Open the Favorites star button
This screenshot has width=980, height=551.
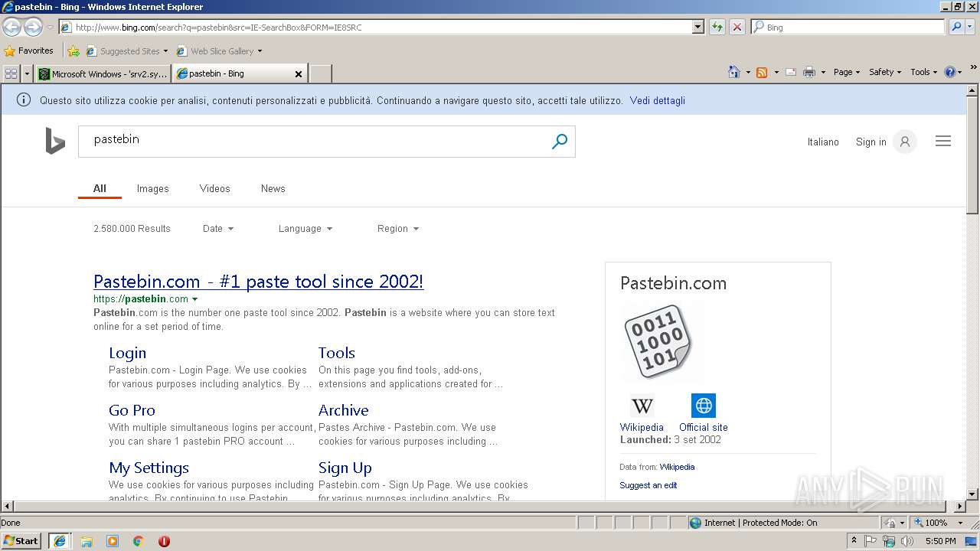pos(28,51)
